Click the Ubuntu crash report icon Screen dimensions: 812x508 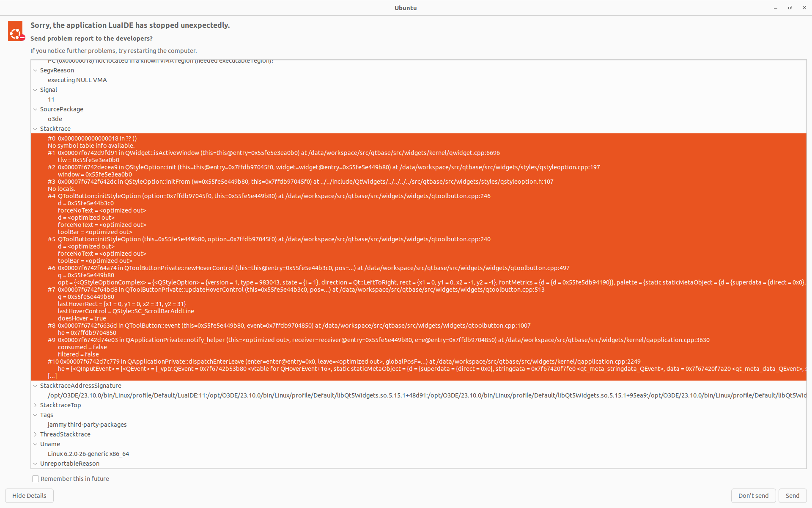pos(16,31)
